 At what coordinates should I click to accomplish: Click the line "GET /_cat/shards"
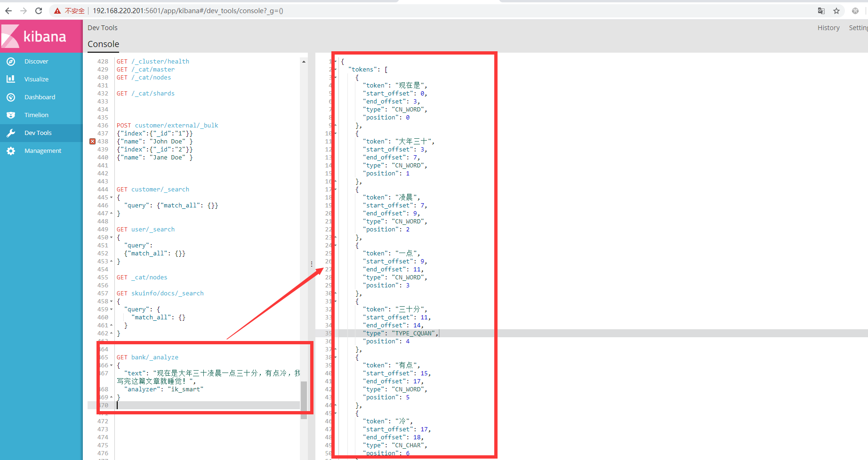[145, 94]
